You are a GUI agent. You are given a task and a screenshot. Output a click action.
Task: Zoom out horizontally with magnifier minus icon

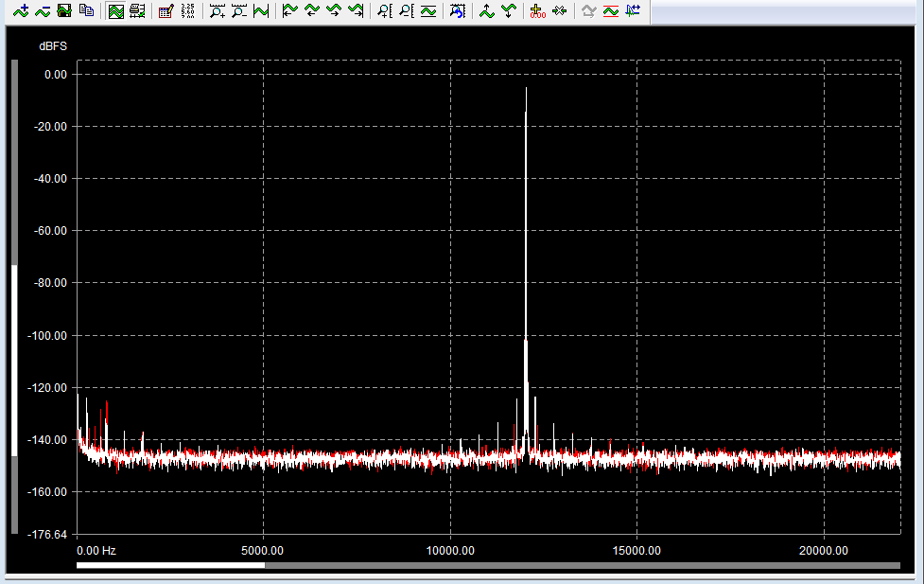(x=238, y=10)
